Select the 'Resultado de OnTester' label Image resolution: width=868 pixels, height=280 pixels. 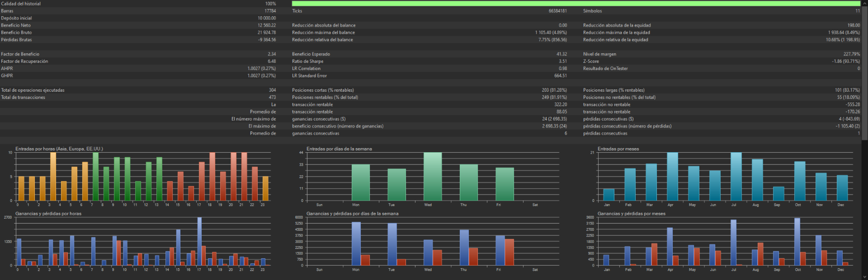point(605,69)
